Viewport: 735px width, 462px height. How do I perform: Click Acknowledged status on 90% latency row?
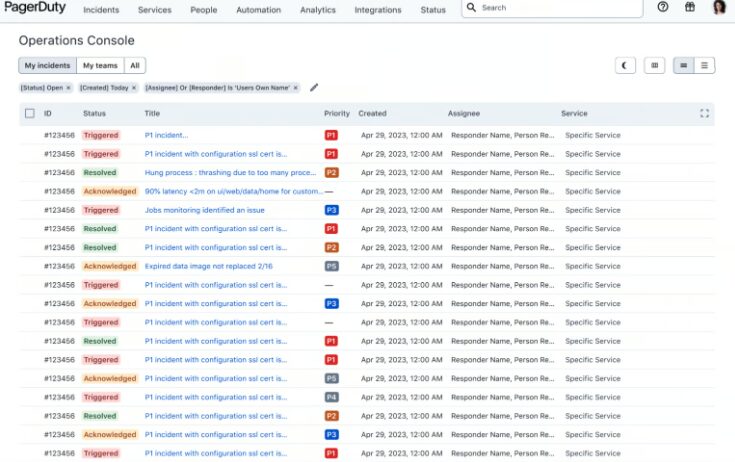(x=110, y=191)
